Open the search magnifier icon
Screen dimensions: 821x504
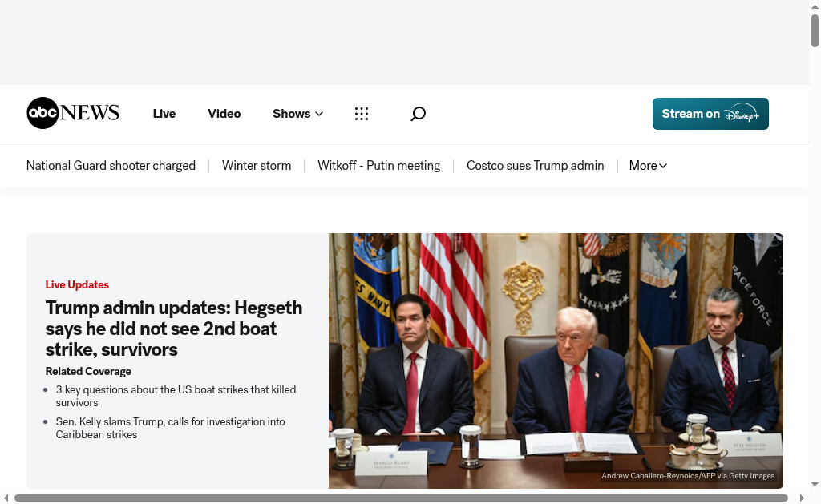(x=418, y=114)
